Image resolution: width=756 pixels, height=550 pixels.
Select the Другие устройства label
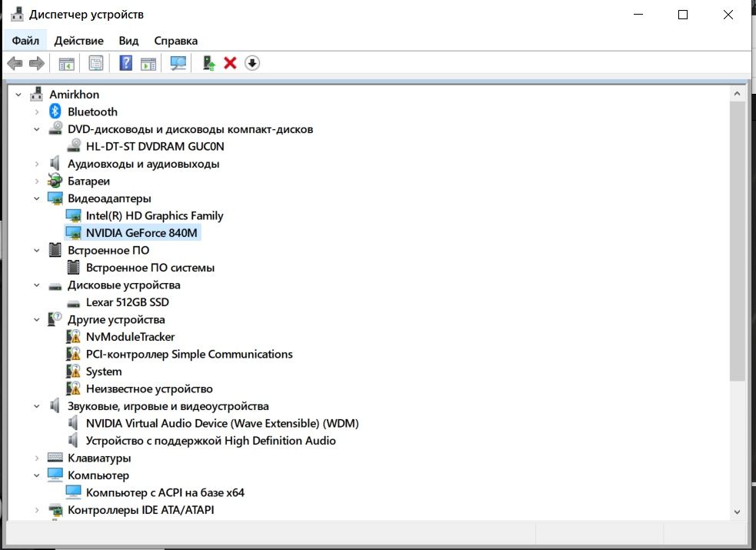[x=116, y=319]
